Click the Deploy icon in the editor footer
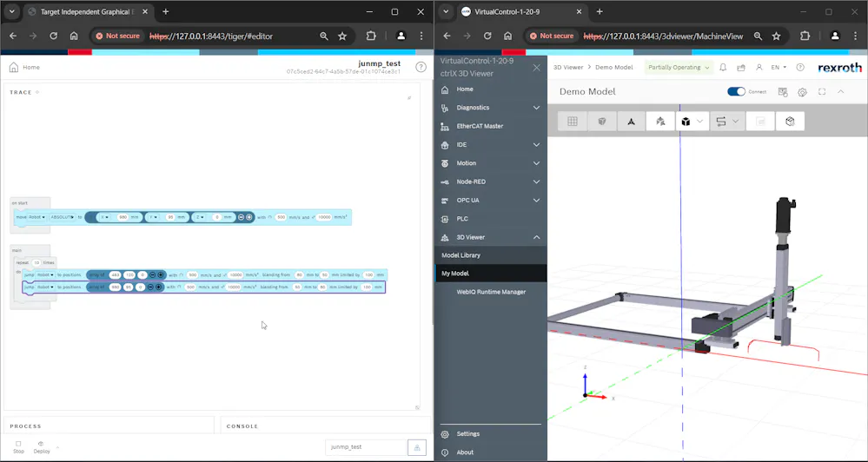Image resolution: width=868 pixels, height=462 pixels. (41, 445)
